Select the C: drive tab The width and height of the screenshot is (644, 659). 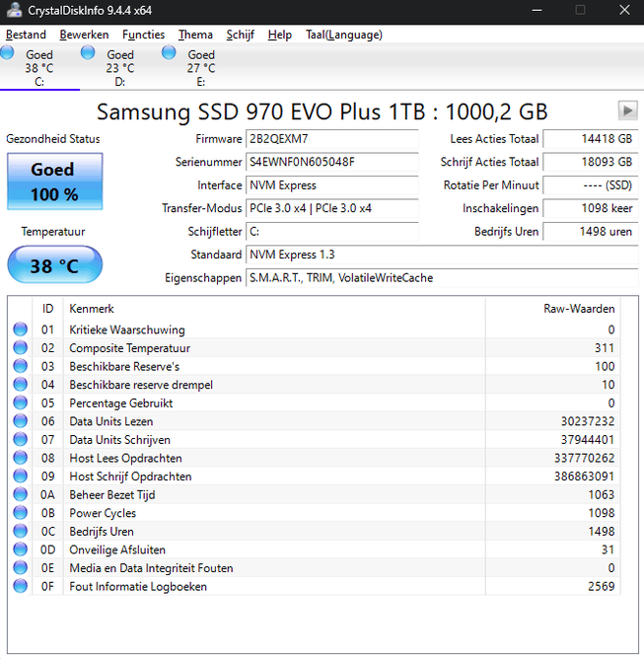[x=39, y=67]
